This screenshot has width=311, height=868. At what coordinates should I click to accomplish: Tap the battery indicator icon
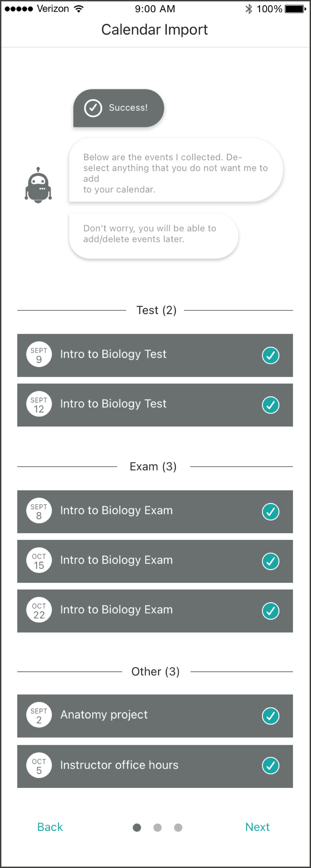295,9
